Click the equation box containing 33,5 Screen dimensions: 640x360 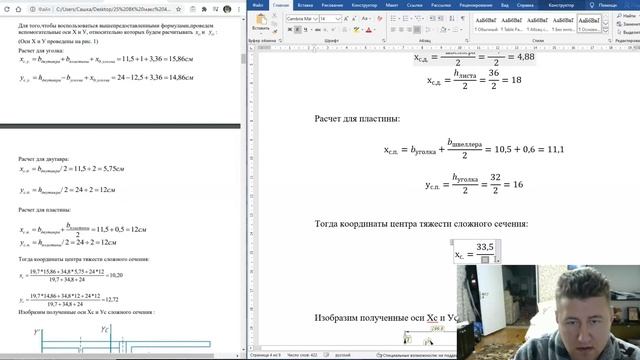[476, 252]
